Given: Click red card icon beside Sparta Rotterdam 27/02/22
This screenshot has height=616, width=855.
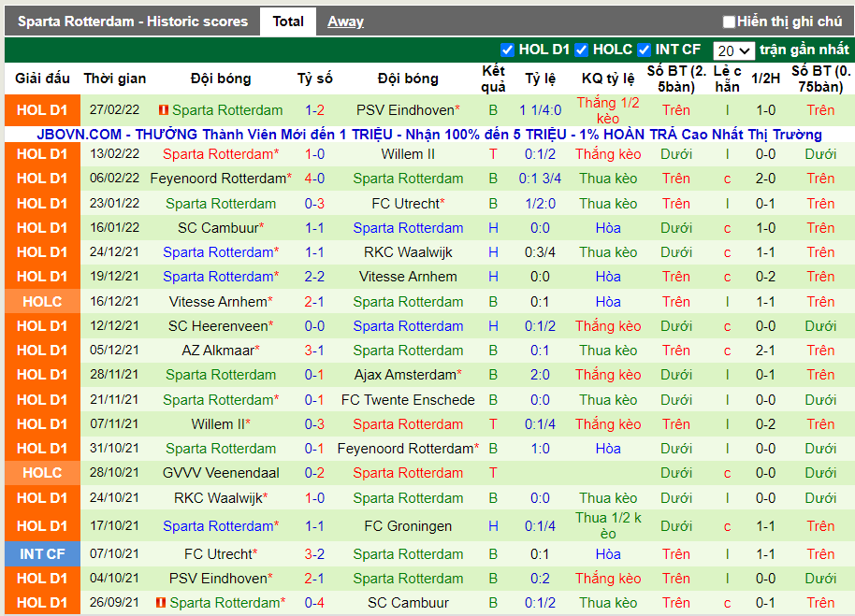Looking at the screenshot, I should (163, 110).
